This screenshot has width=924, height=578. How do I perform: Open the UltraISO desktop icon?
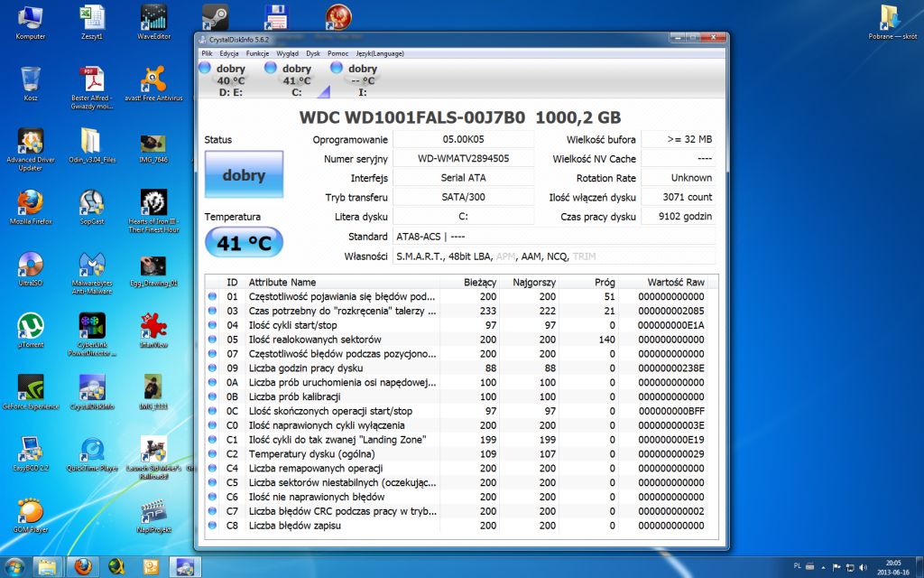[x=30, y=269]
